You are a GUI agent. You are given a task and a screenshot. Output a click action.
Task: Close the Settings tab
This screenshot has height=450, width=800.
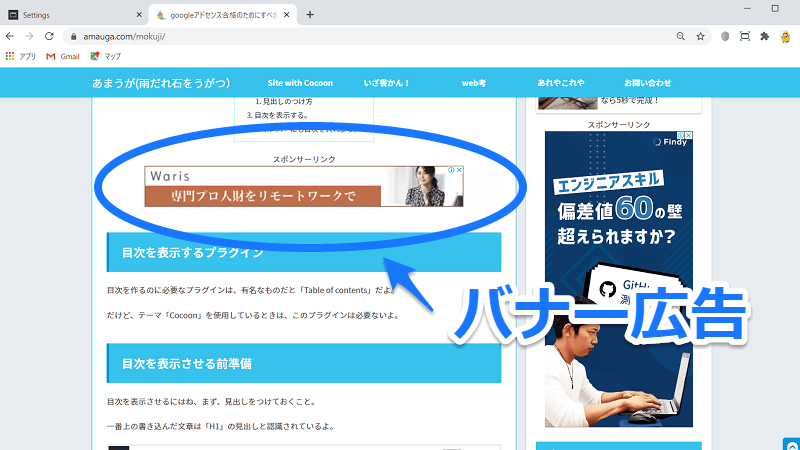(x=137, y=14)
